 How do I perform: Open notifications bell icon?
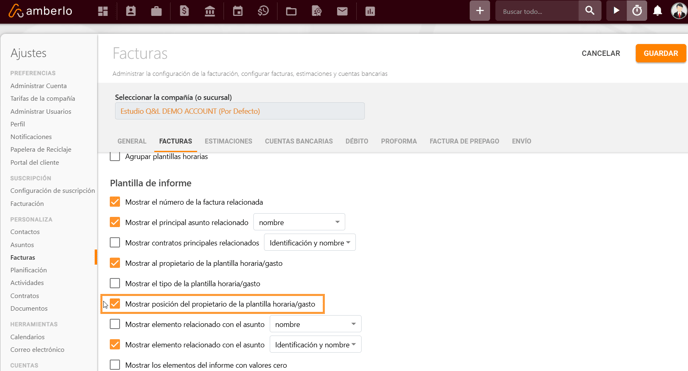(x=657, y=11)
